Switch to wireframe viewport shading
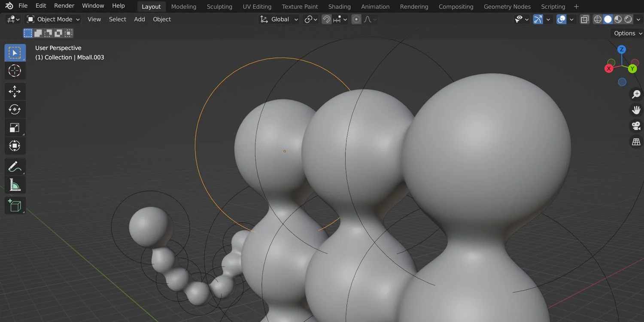Viewport: 644px width, 322px height. [x=598, y=19]
